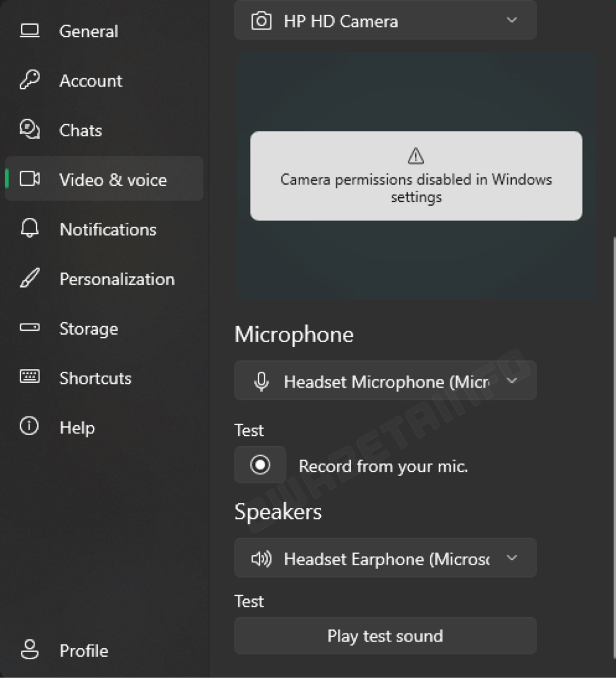Screen dimensions: 616x678
Task: Open Profile at the sidebar bottom
Action: [84, 651]
